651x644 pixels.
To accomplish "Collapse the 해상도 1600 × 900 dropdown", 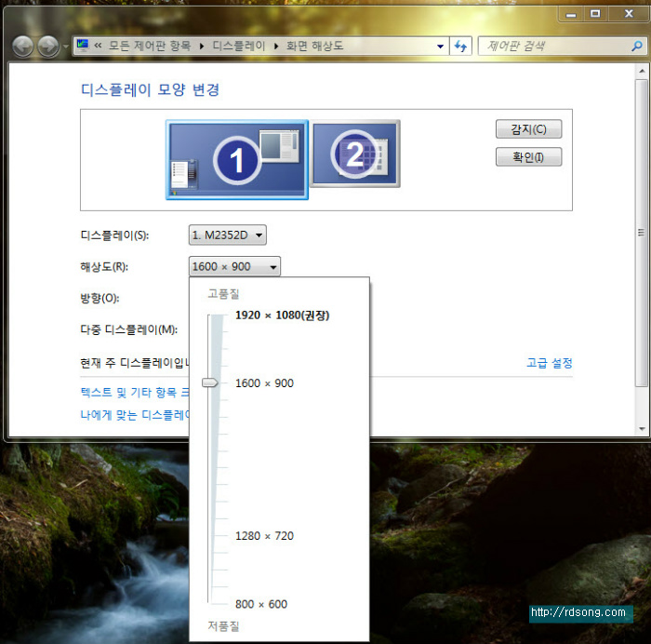I will coord(234,267).
